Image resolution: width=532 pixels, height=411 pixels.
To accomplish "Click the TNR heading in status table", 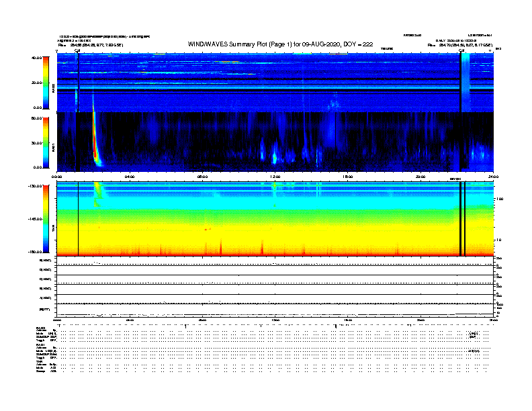I will pyautogui.click(x=39, y=361).
